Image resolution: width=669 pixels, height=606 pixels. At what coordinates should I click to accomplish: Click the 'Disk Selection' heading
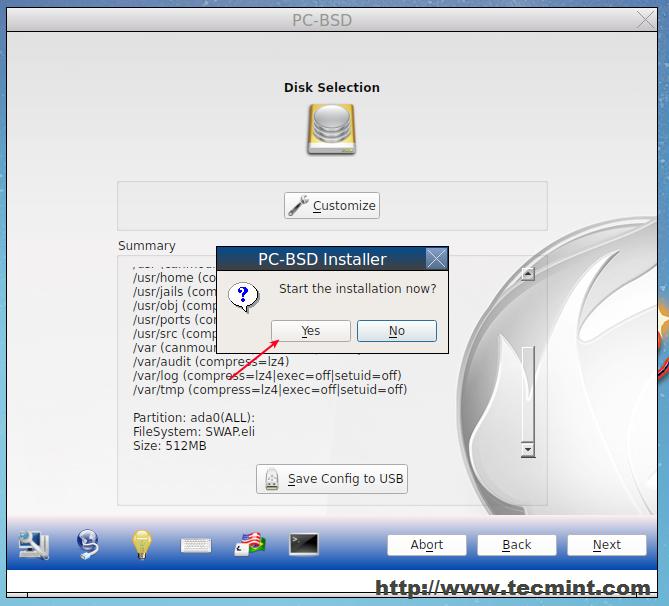click(x=332, y=87)
